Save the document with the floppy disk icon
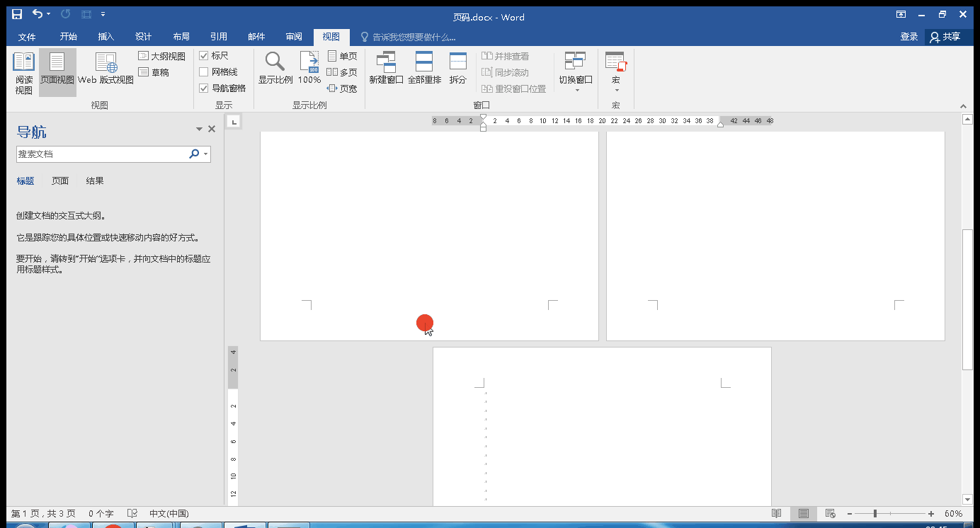 pyautogui.click(x=16, y=14)
